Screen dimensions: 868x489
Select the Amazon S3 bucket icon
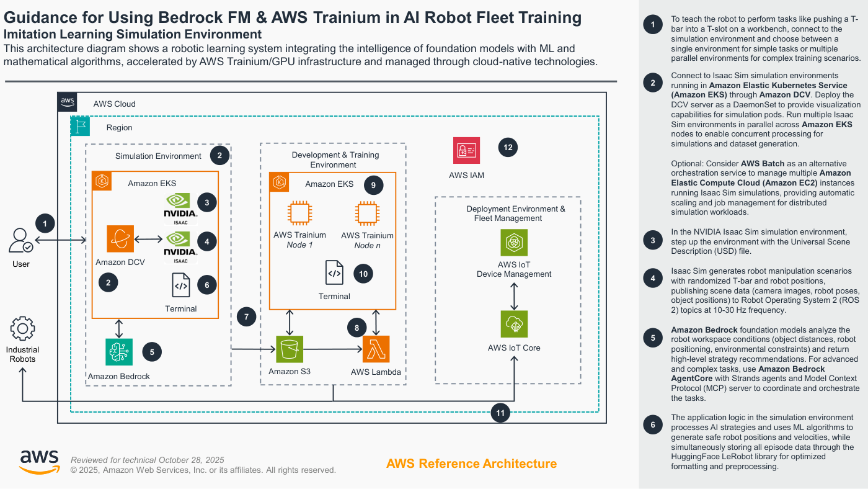point(290,349)
